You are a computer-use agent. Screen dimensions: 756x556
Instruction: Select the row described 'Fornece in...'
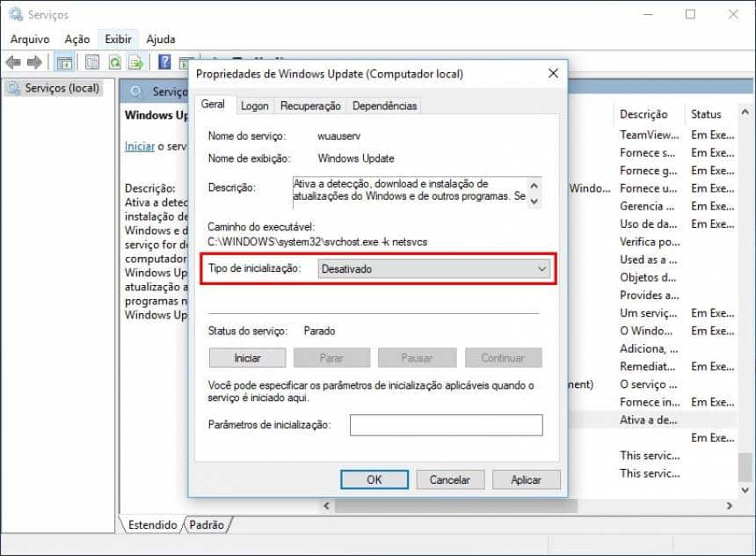pos(650,403)
